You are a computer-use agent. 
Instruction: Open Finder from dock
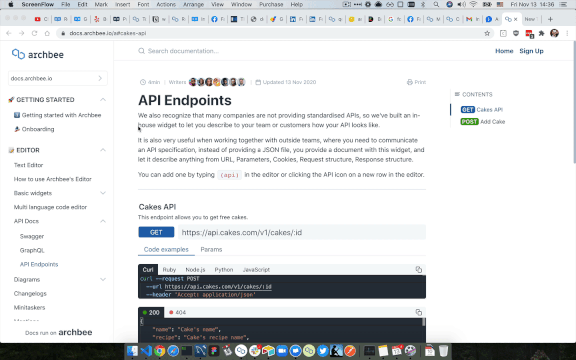[132, 351]
